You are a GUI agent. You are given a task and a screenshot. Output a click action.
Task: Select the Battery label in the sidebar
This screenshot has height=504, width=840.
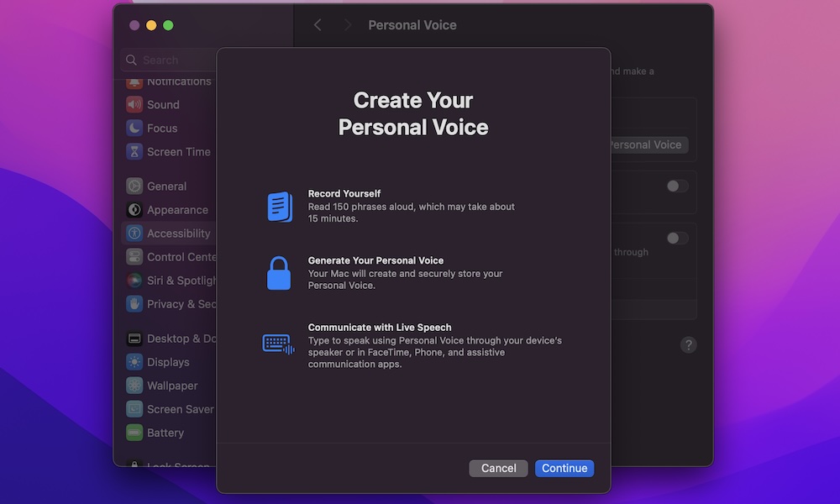(165, 433)
